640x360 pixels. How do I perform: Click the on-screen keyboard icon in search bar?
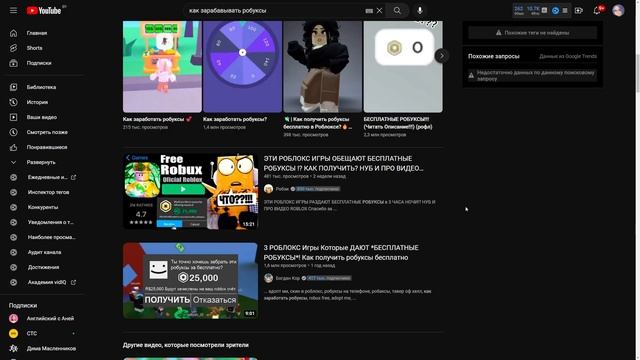pyautogui.click(x=369, y=11)
